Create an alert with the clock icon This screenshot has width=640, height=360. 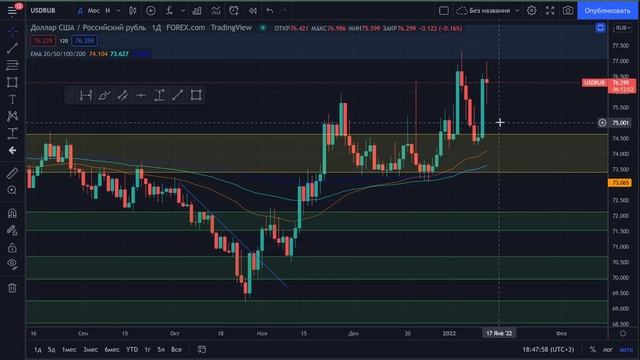click(x=234, y=11)
